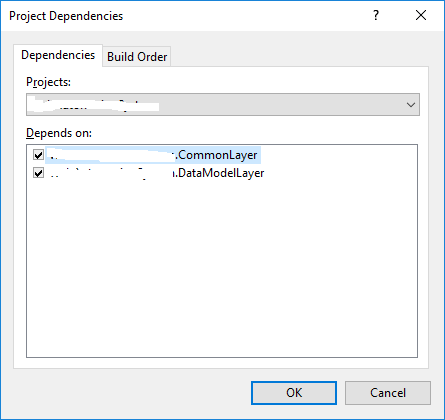Open the Projects combo box
445x420 pixels.
223,105
